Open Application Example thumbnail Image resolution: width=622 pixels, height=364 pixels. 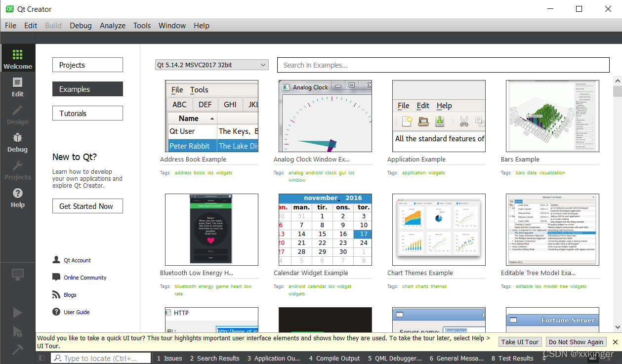pyautogui.click(x=439, y=116)
